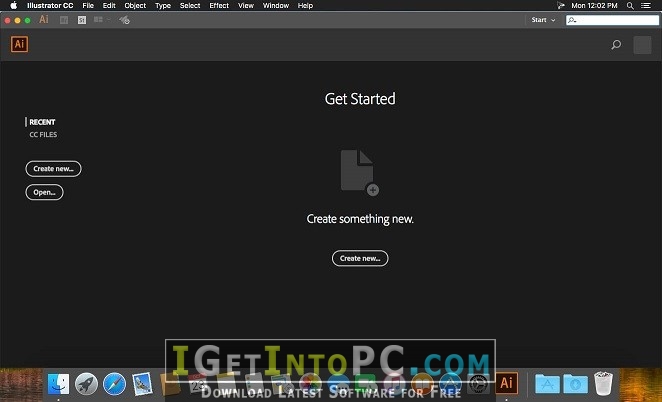Image resolution: width=662 pixels, height=402 pixels.
Task: Open the File menu
Action: [88, 5]
